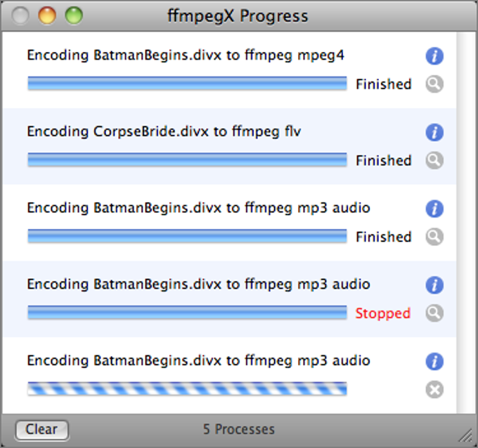
Task: Cancel the running mp3 audio encoding
Action: click(434, 390)
